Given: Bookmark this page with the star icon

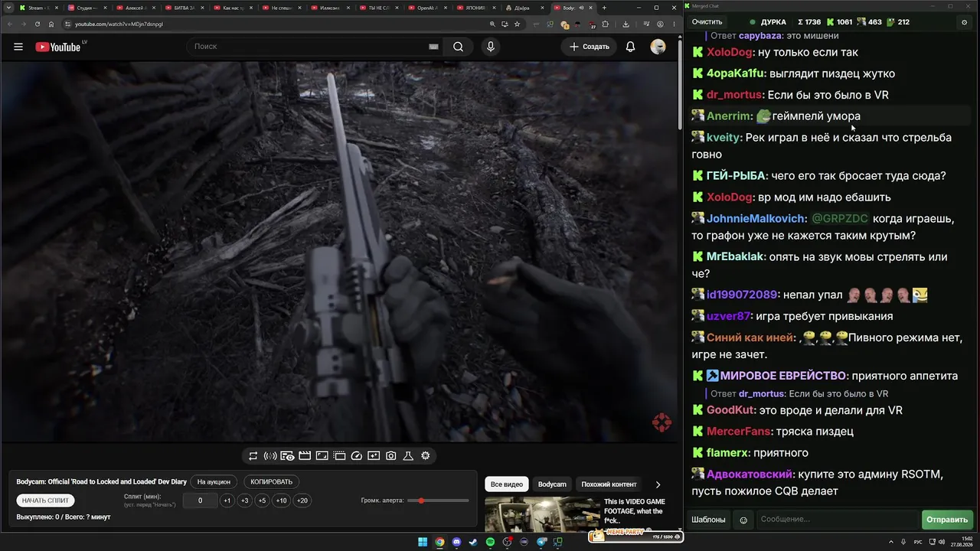Looking at the screenshot, I should click(518, 24).
